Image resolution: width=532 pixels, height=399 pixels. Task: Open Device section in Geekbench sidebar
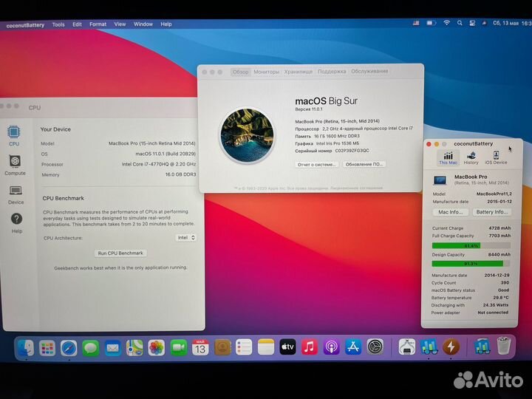coord(16,195)
